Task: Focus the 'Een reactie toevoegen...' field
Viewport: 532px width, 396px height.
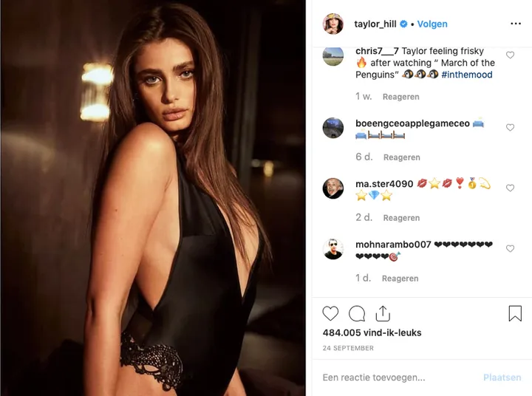Action: pyautogui.click(x=399, y=378)
